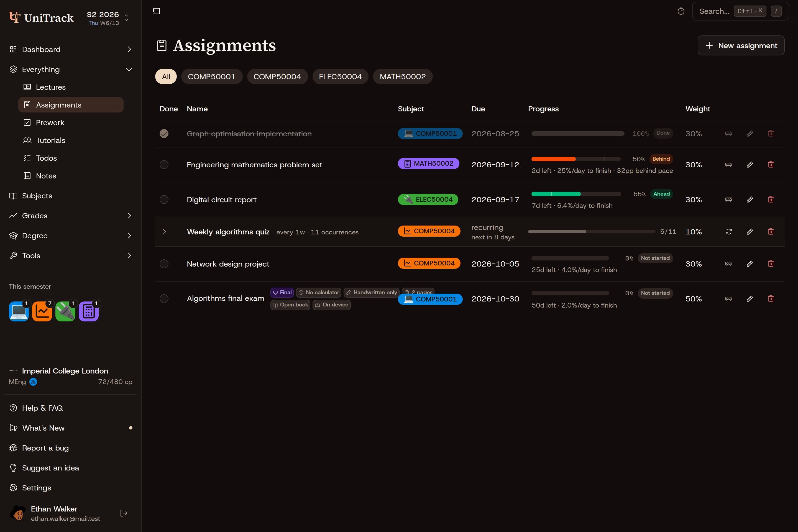Click the logout icon next to Ethan Walker
The image size is (798, 532).
coord(124,513)
